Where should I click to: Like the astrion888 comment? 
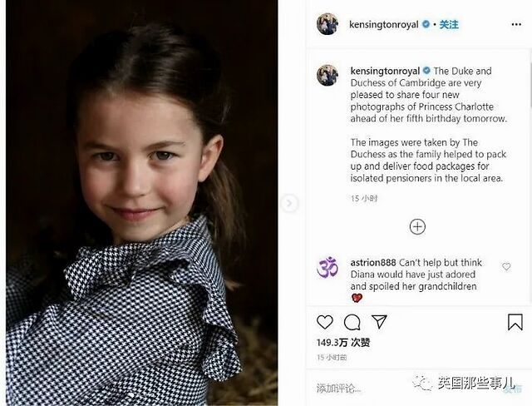(x=506, y=266)
